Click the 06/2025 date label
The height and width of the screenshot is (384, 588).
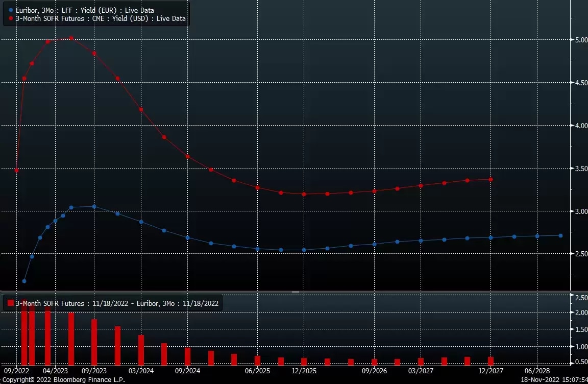257,371
